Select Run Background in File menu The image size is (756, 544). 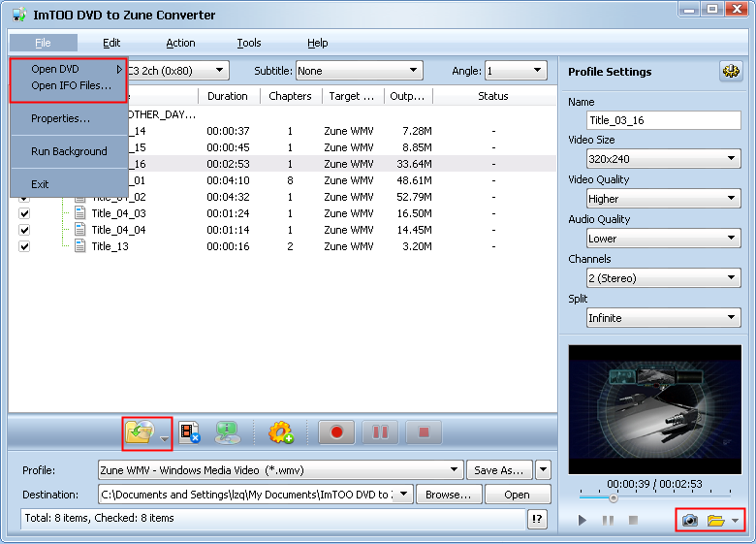click(x=69, y=151)
